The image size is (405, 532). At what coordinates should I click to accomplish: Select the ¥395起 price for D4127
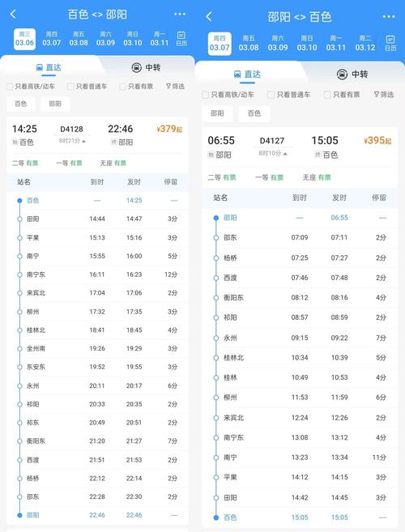click(377, 140)
